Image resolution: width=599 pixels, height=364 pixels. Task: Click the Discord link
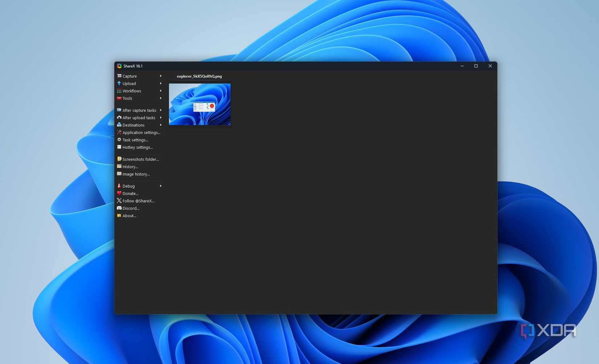point(139,208)
